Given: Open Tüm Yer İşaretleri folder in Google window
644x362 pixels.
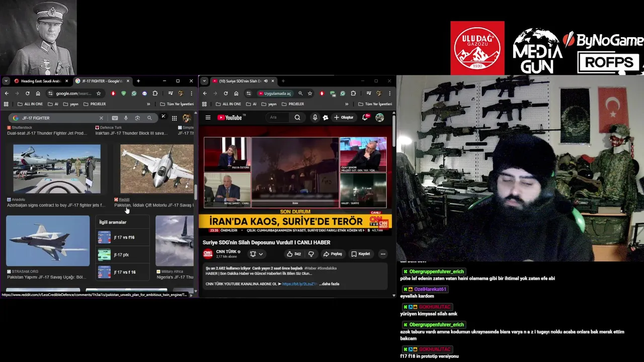Looking at the screenshot, I should (177, 104).
